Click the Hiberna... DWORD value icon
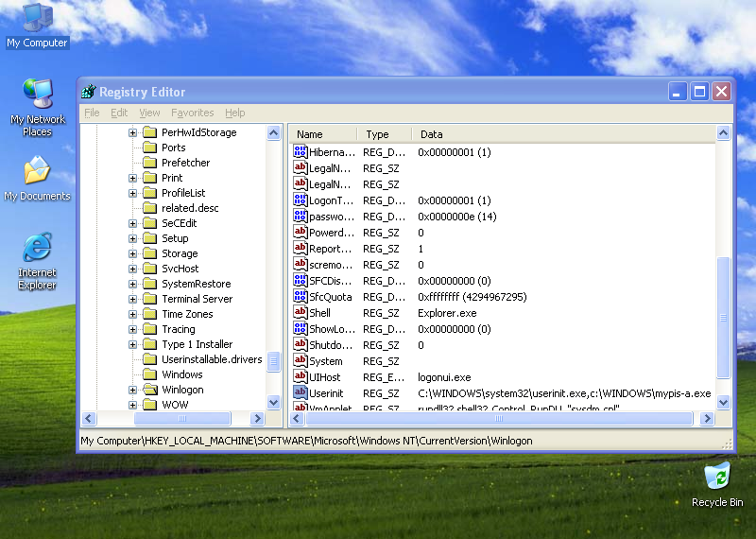756x539 pixels. point(300,151)
